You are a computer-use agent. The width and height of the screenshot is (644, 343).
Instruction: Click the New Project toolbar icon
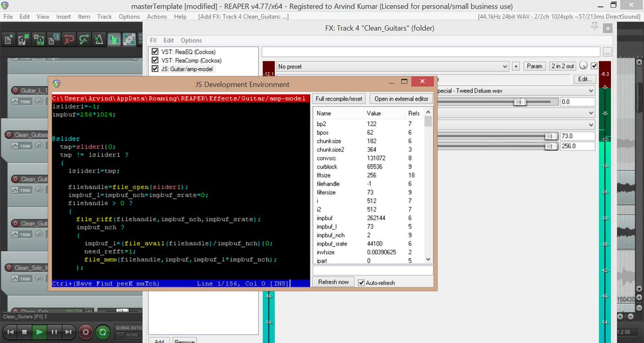[x=10, y=39]
